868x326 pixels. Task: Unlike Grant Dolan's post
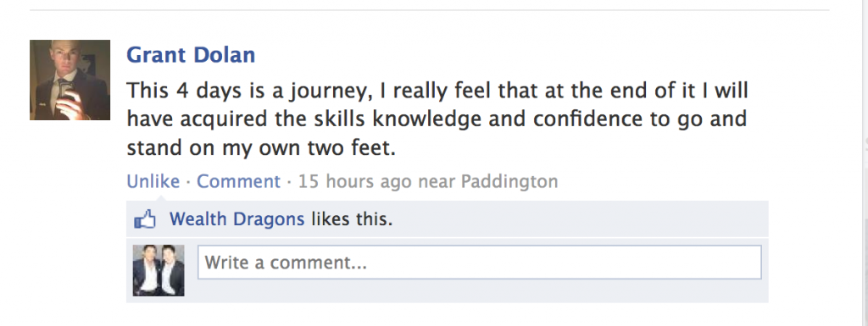(153, 181)
